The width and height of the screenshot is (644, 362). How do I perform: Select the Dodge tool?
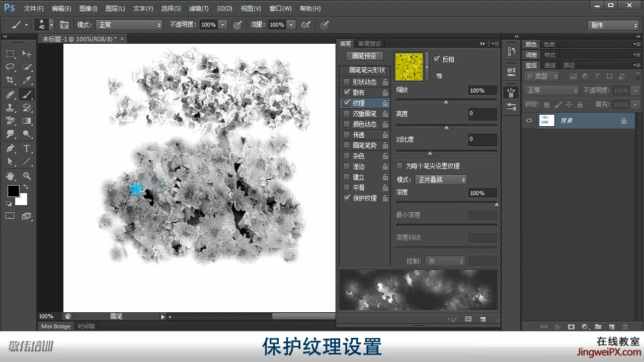tap(27, 134)
